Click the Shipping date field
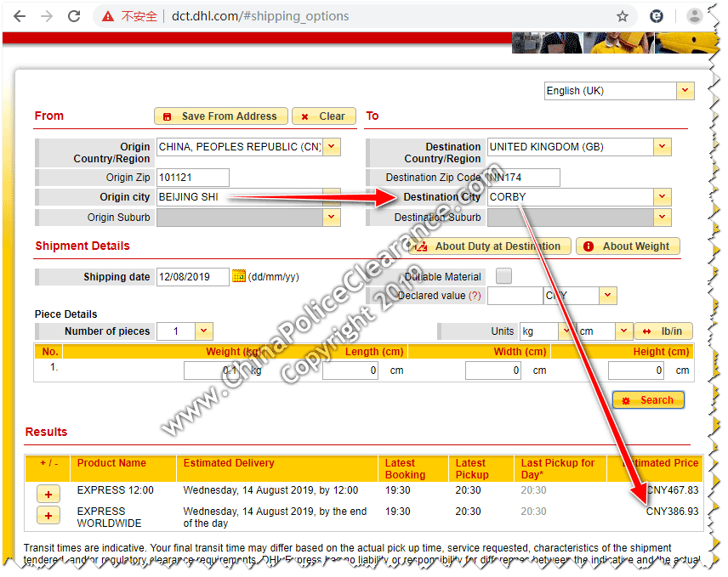The width and height of the screenshot is (728, 577). (193, 277)
